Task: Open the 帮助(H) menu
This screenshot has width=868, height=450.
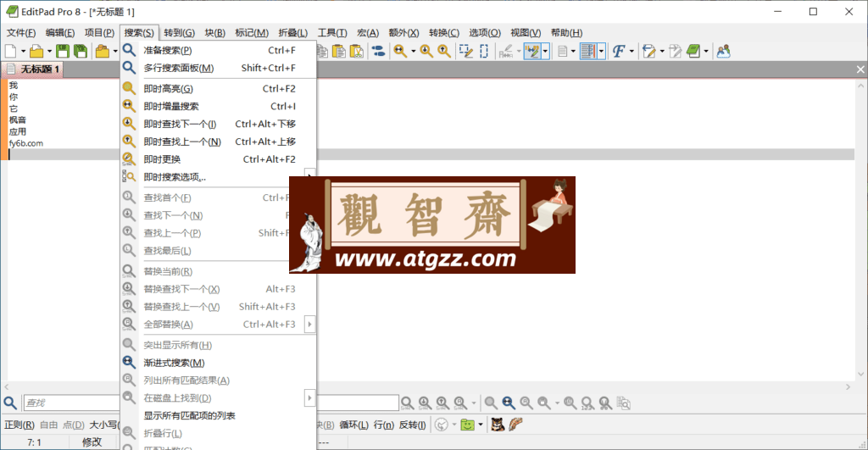Action: pyautogui.click(x=566, y=33)
